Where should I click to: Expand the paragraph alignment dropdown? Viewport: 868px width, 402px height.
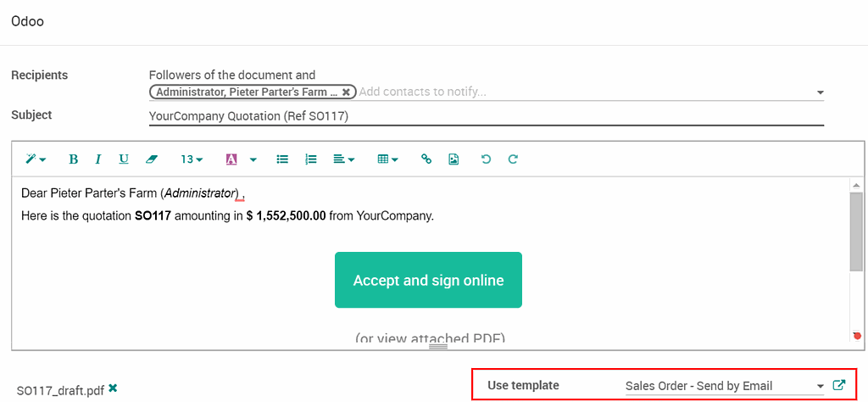[344, 159]
